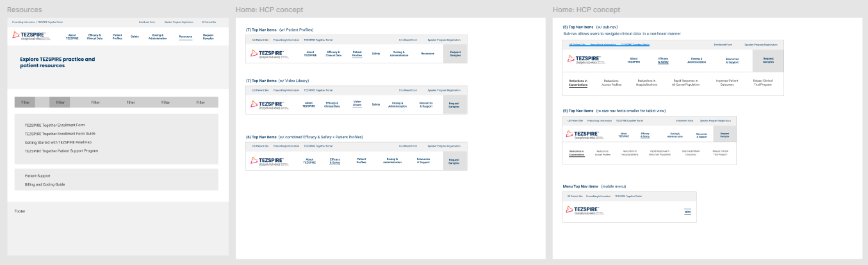Open Resources & Support in Video Library variant
The image size is (868, 265).
point(425,104)
